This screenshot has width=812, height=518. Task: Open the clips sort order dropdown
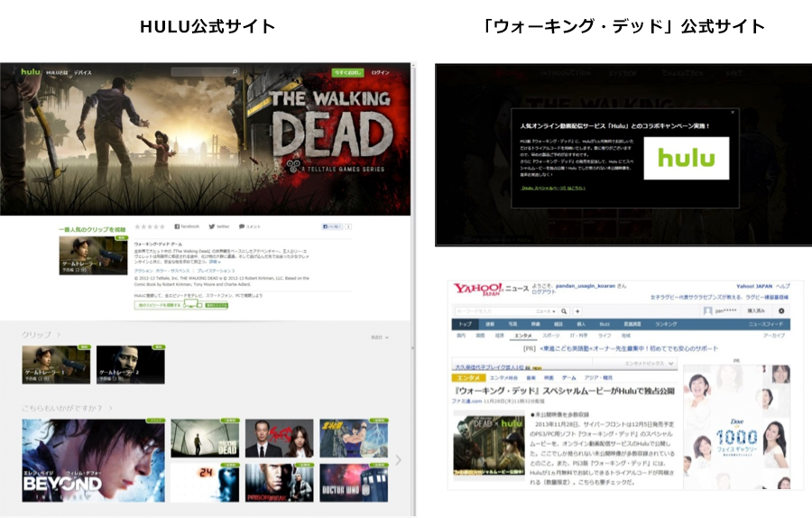click(380, 338)
